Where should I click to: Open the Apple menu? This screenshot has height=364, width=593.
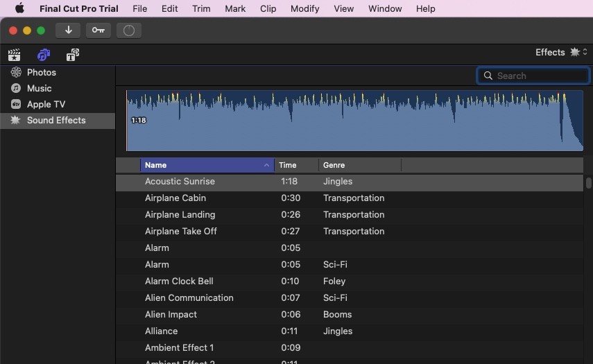(x=19, y=9)
